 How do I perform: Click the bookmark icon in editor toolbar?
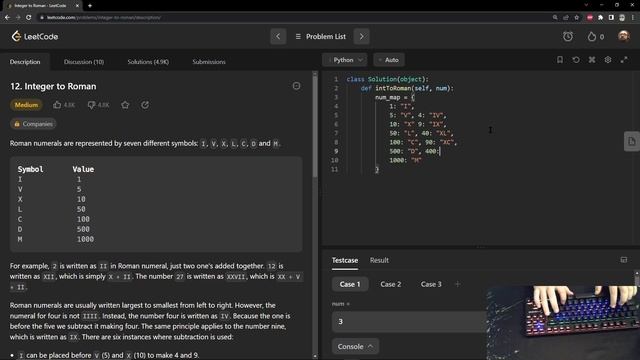(560, 60)
